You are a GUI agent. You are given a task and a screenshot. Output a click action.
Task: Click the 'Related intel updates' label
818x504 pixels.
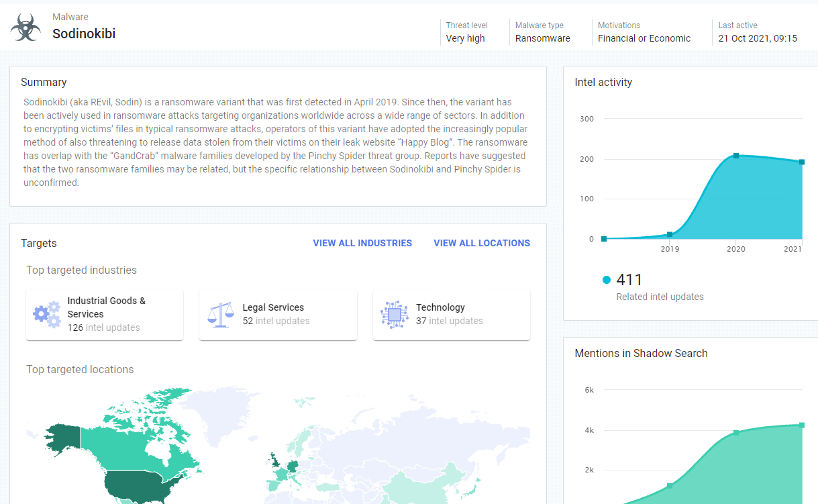660,297
